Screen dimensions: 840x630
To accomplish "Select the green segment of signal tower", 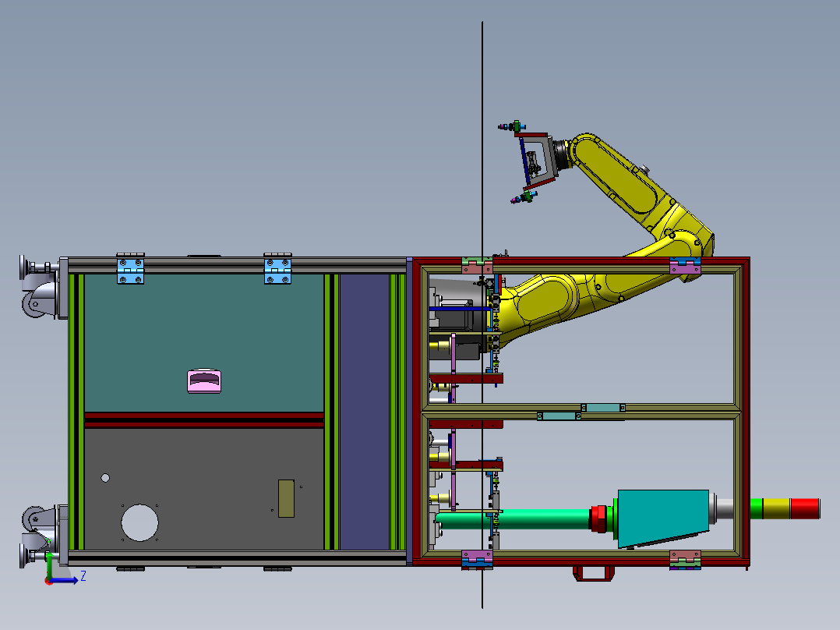I will click(x=756, y=509).
